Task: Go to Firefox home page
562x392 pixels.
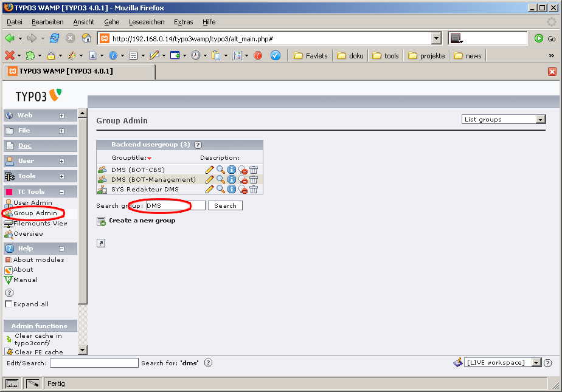Action: (x=86, y=38)
